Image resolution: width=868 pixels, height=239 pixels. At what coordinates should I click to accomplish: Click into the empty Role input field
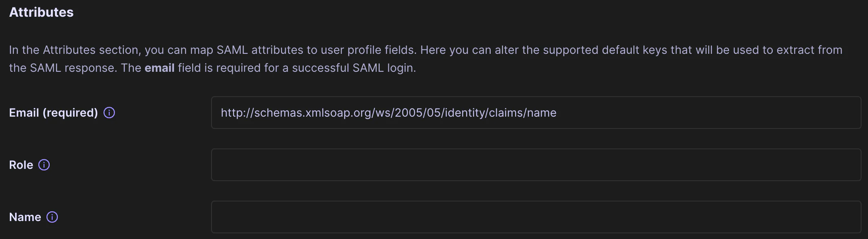[x=536, y=165]
